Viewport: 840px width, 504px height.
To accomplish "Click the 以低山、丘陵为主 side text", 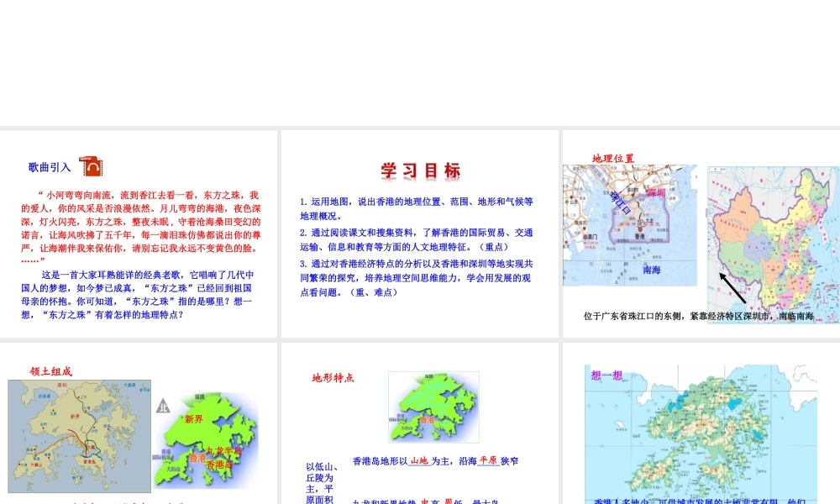I will point(323,483).
